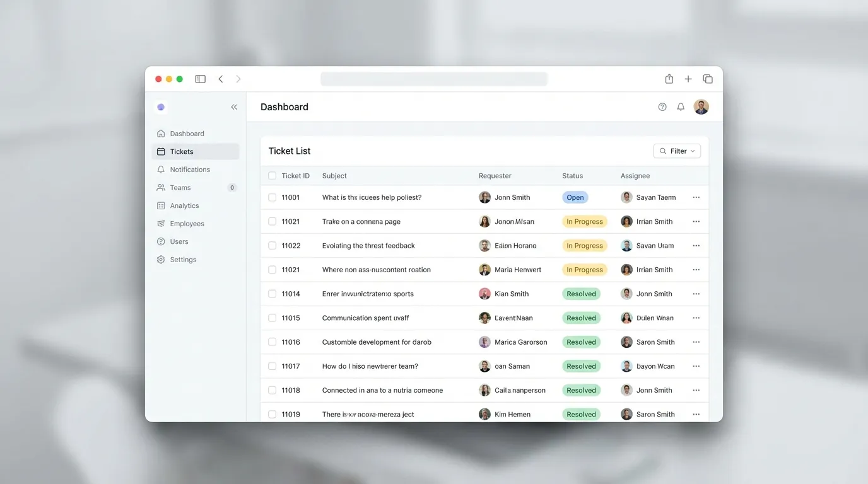Image resolution: width=868 pixels, height=484 pixels.
Task: Open ticket "Communication spent uvaff"
Action: click(x=365, y=318)
